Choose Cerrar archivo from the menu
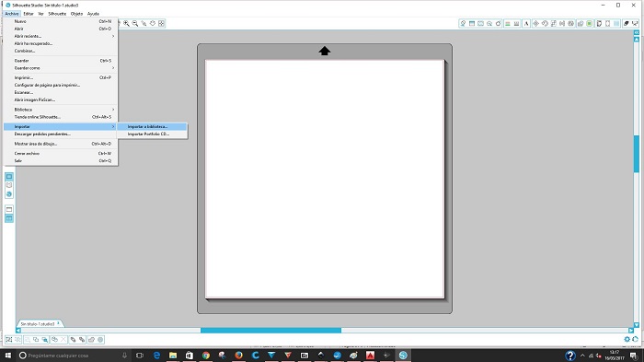 [x=61, y=154]
